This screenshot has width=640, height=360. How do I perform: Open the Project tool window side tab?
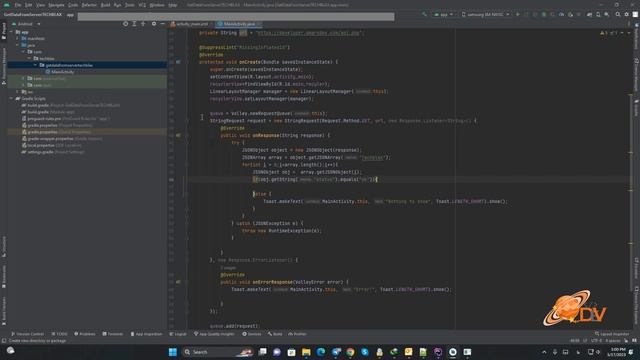click(x=4, y=31)
